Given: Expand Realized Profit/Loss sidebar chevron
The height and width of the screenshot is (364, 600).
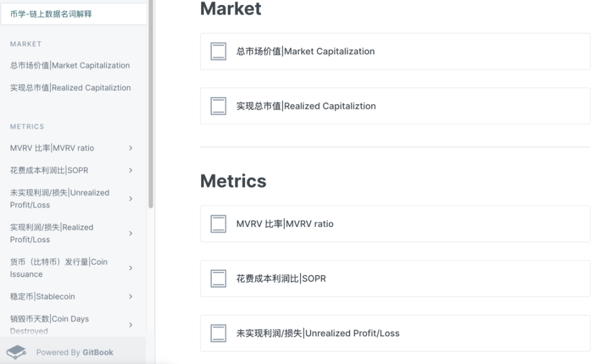Looking at the screenshot, I should (130, 233).
